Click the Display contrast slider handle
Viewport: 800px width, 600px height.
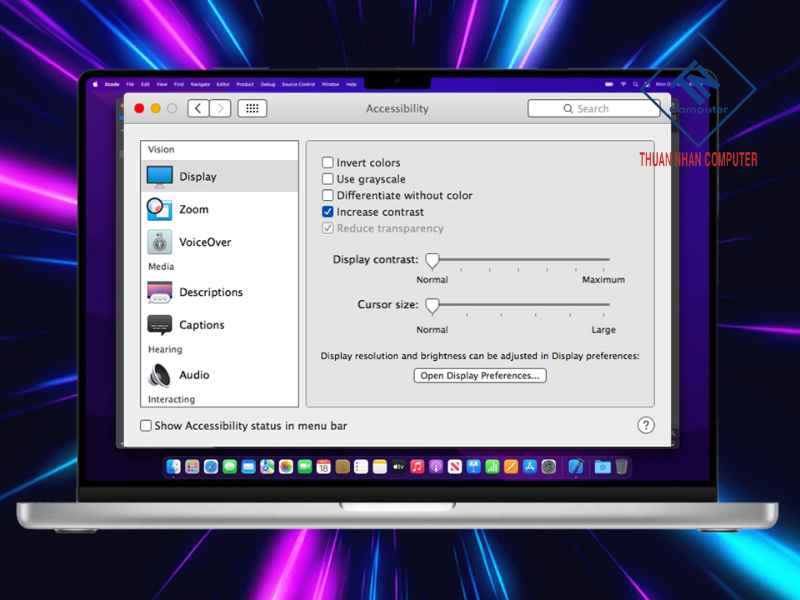432,260
